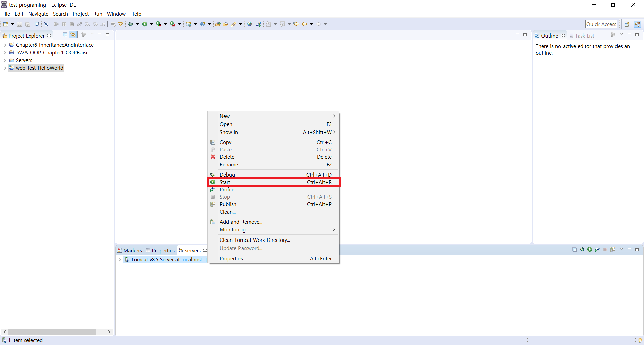Collapse all icon in Servers view toolbar
The height and width of the screenshot is (345, 644).
coord(575,249)
